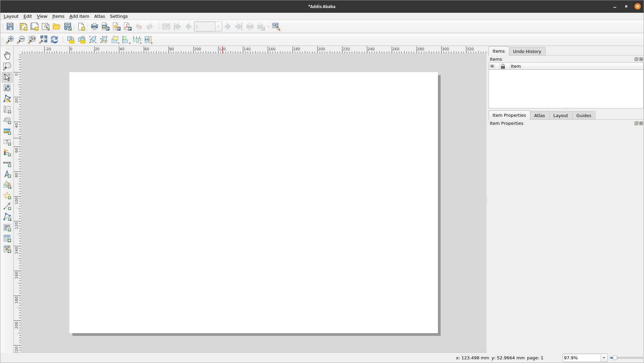
Task: Open the align items dropdown
Action: 127,40
